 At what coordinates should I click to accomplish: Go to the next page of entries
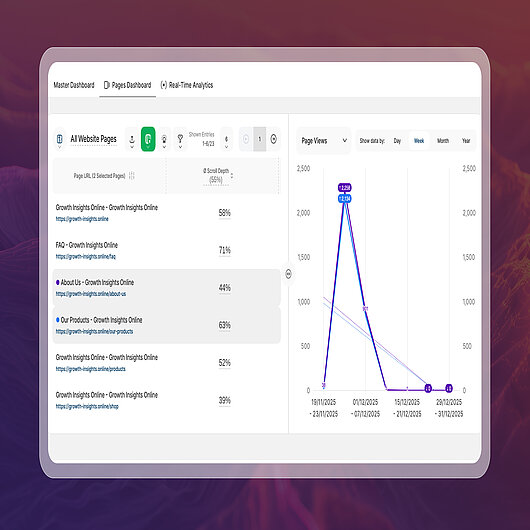tap(273, 139)
